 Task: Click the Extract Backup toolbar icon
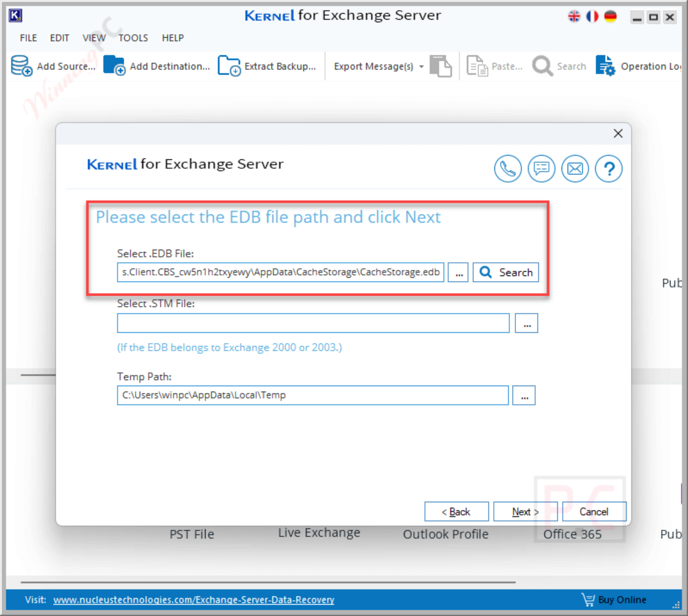pos(229,66)
